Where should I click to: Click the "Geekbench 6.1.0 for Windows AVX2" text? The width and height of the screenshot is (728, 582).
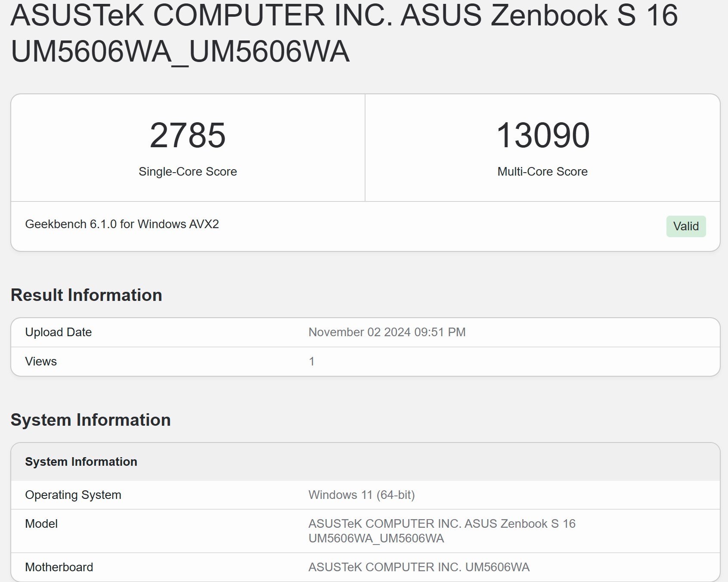tap(122, 224)
